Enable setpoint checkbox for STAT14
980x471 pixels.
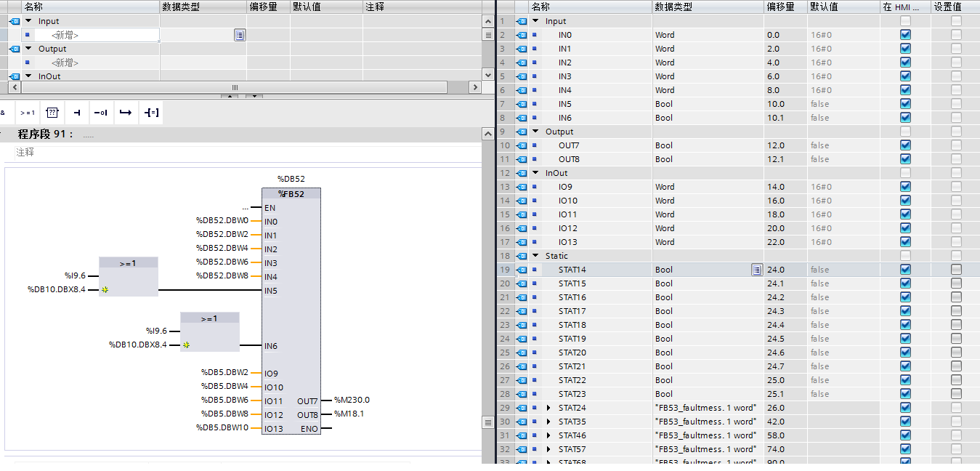pos(956,270)
